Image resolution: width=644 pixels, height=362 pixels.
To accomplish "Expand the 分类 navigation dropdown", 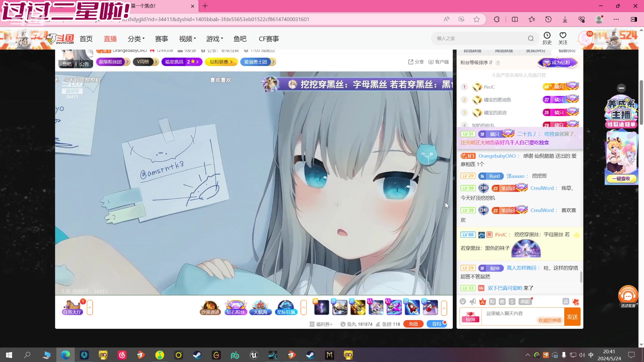I will [x=136, y=39].
